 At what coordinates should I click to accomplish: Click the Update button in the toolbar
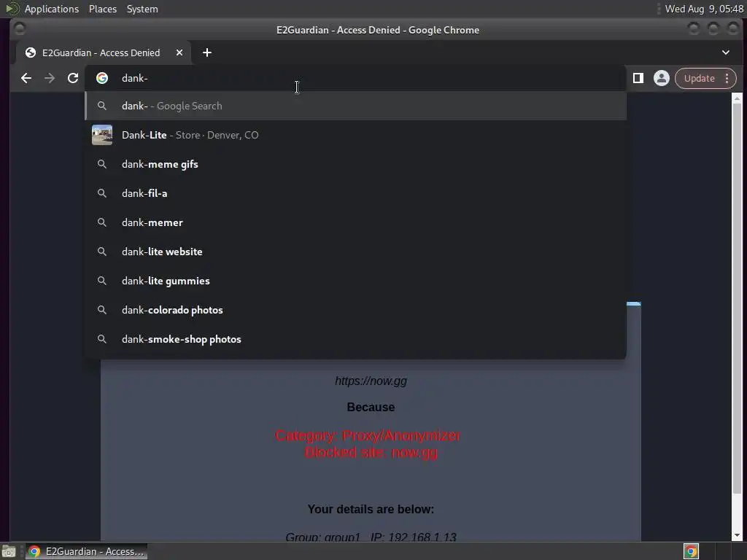point(700,78)
